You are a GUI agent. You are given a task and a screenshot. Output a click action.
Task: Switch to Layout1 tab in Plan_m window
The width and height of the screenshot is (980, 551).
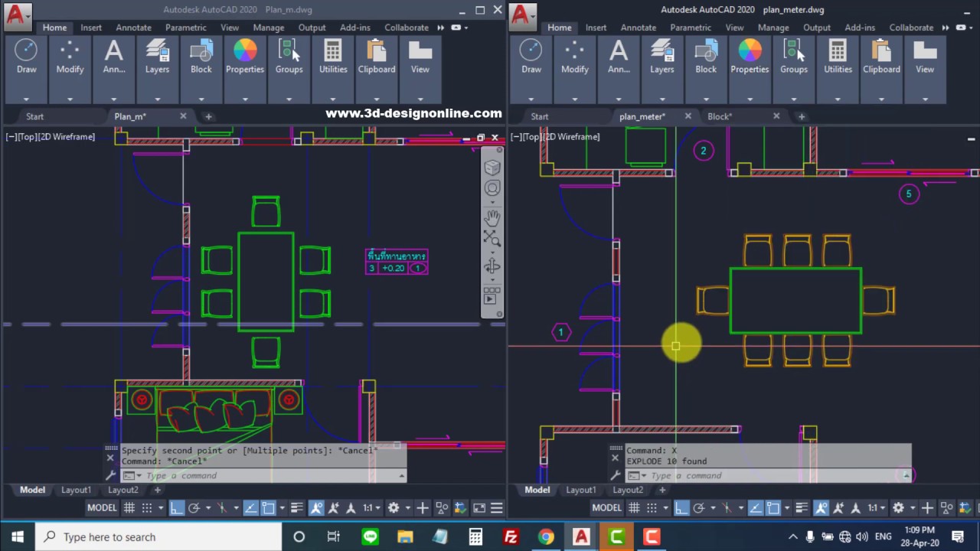click(x=76, y=490)
